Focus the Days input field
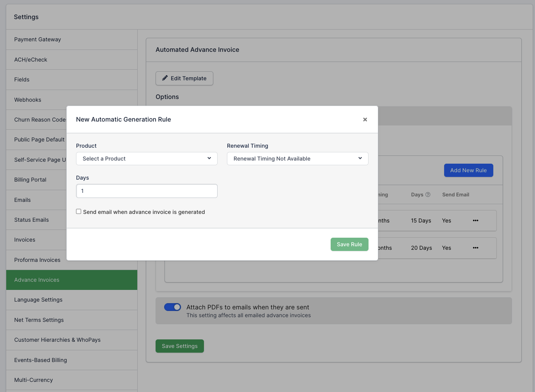 (146, 191)
